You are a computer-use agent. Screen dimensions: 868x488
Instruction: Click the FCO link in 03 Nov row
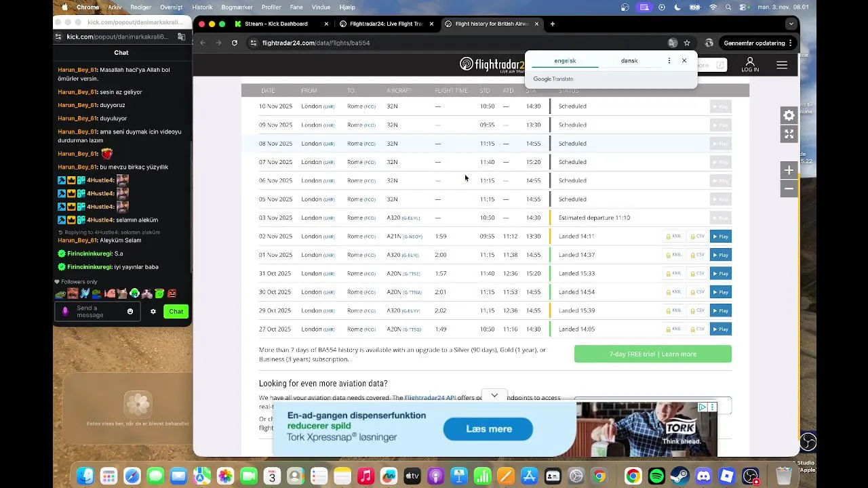click(370, 218)
